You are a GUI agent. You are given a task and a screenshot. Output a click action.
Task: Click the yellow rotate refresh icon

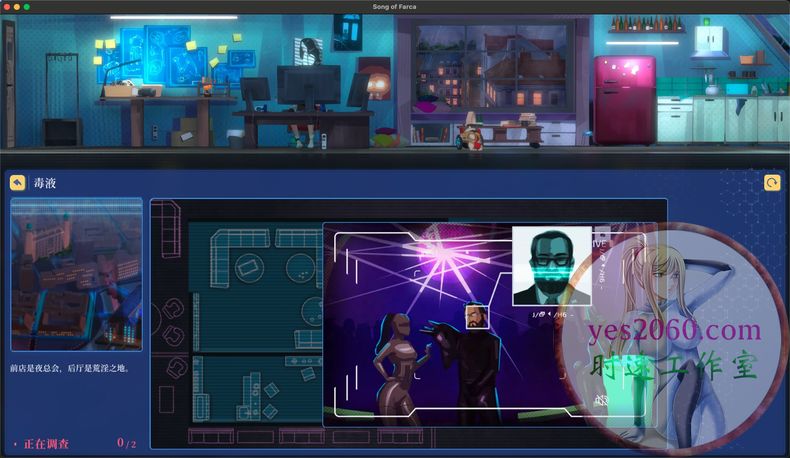(771, 183)
